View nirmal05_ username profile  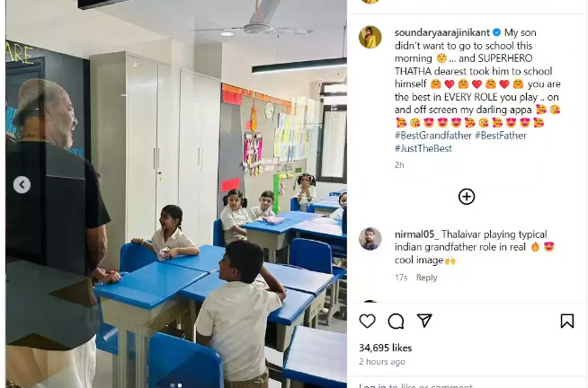click(416, 234)
